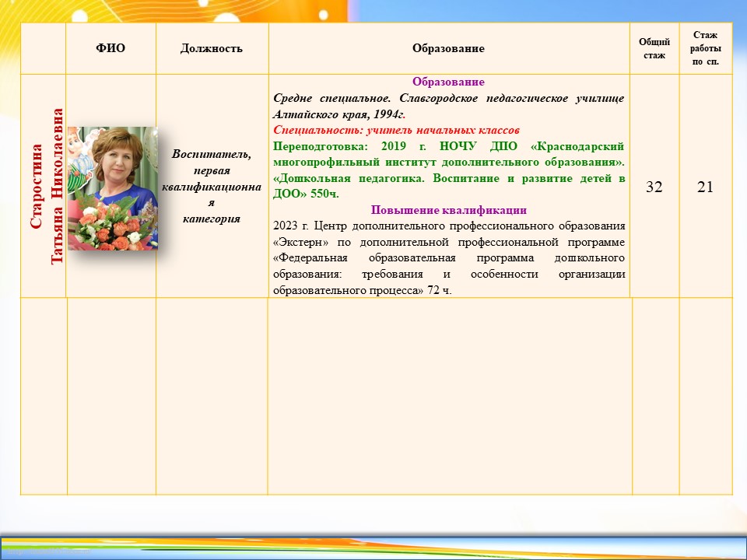Select the position text 'Воспитатель, первая квалификационная категория'
This screenshot has width=747, height=560.
(212, 186)
